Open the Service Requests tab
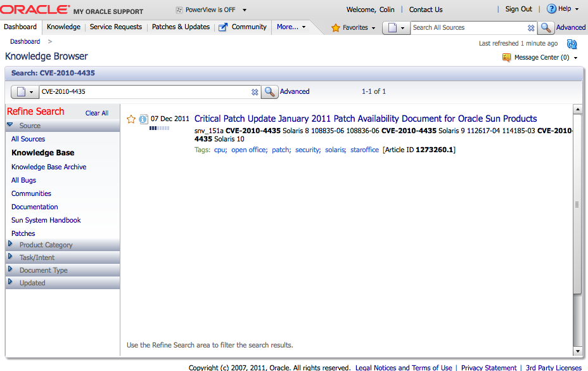Screen dimensions: 588x371 pyautogui.click(x=116, y=27)
